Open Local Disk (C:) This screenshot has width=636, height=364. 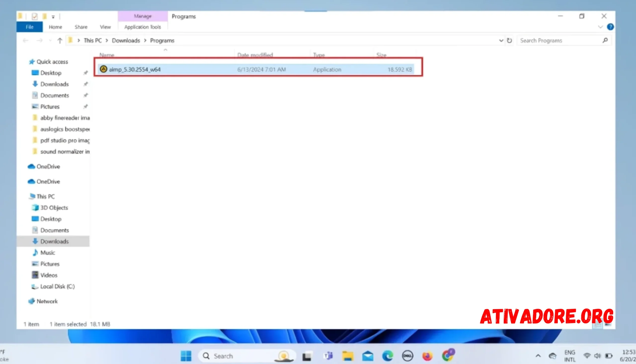(x=57, y=286)
